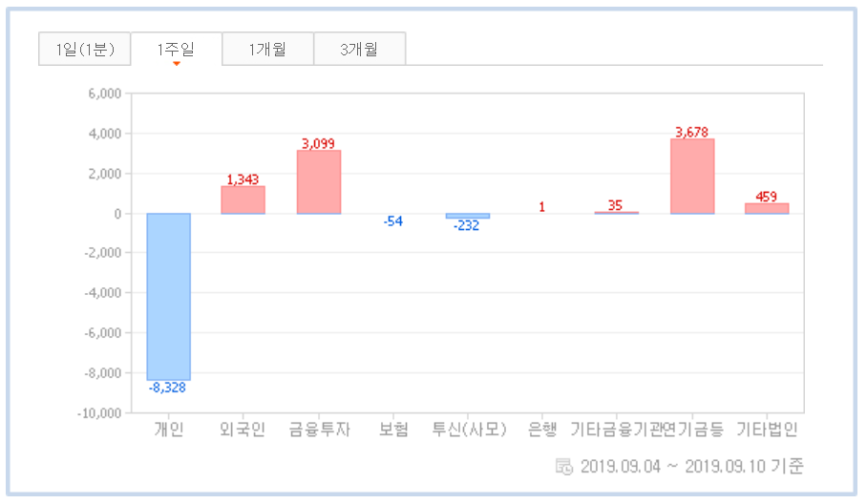Click the 외국인 red bar

click(243, 200)
